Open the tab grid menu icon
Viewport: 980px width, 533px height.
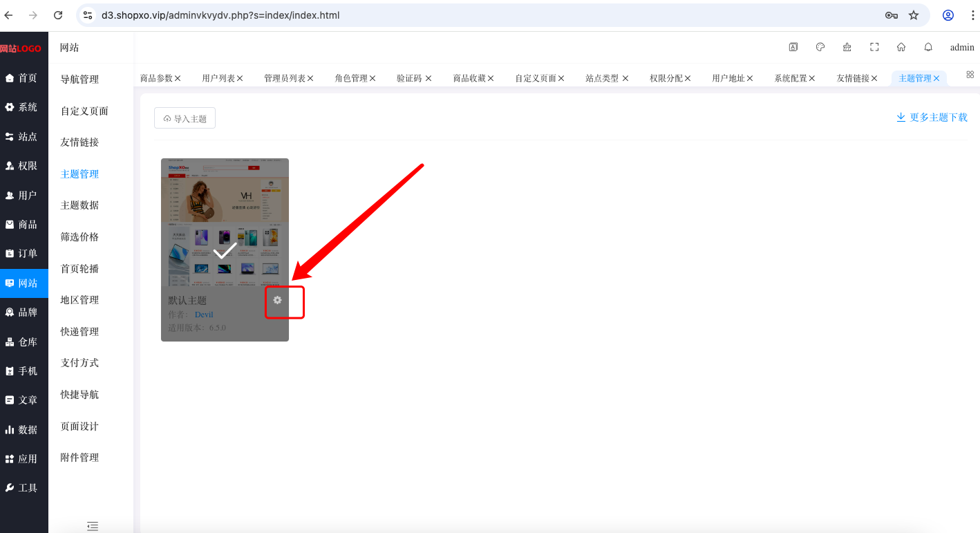coord(970,75)
